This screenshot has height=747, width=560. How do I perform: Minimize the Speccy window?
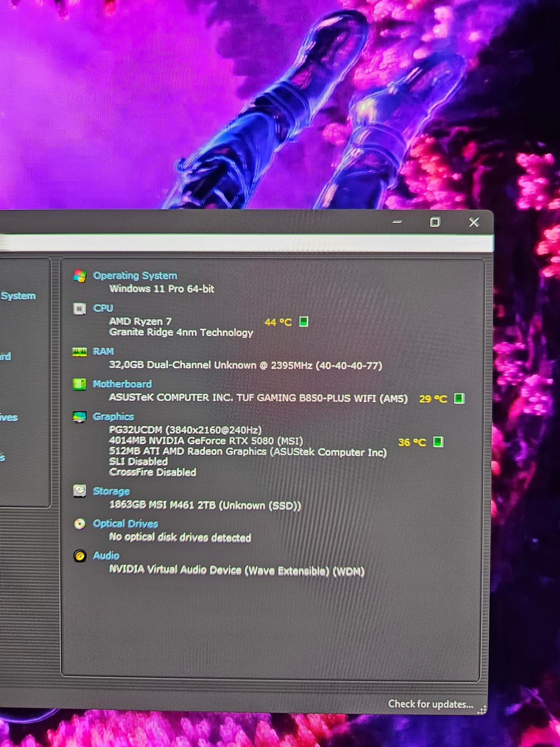pyautogui.click(x=397, y=222)
